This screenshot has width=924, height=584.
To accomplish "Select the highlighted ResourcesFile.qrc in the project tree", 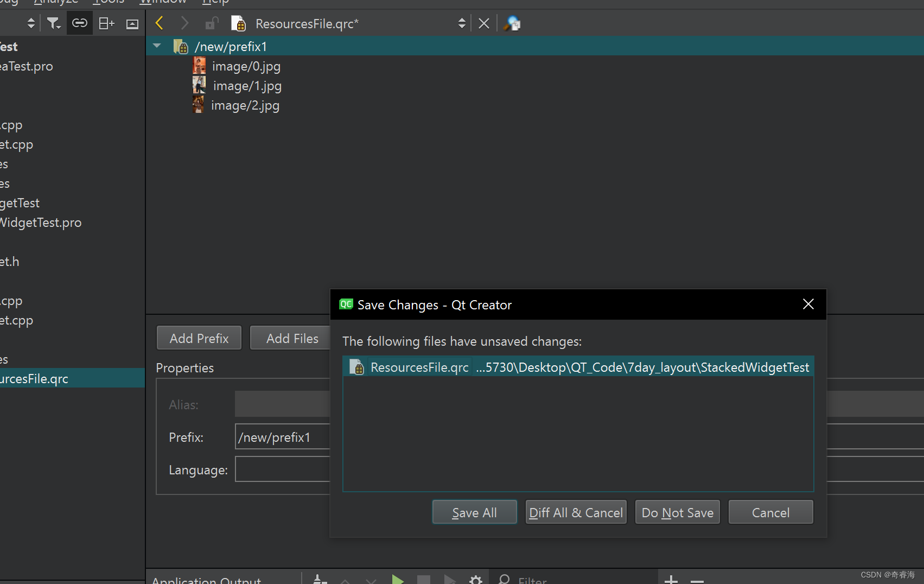I will (72, 378).
